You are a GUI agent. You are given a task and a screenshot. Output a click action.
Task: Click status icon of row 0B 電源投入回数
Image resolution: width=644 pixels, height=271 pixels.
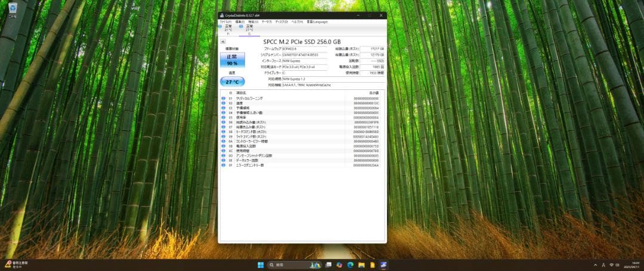224,146
